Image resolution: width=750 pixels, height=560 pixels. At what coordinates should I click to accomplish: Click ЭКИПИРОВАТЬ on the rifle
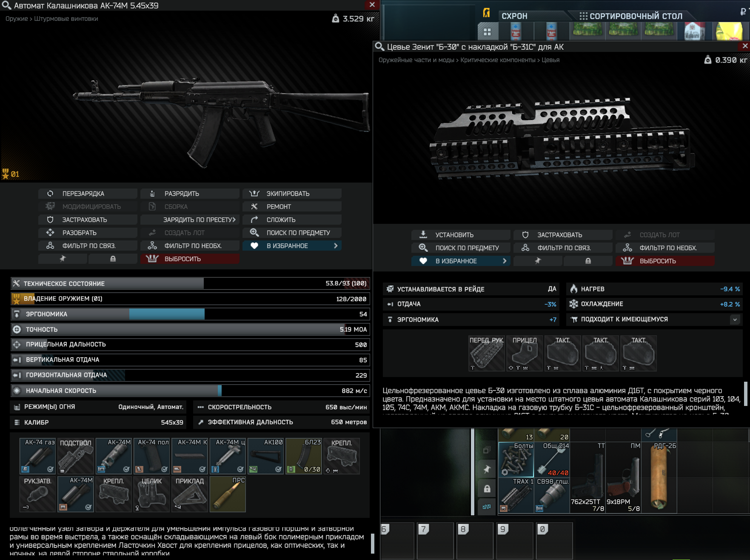(x=292, y=194)
